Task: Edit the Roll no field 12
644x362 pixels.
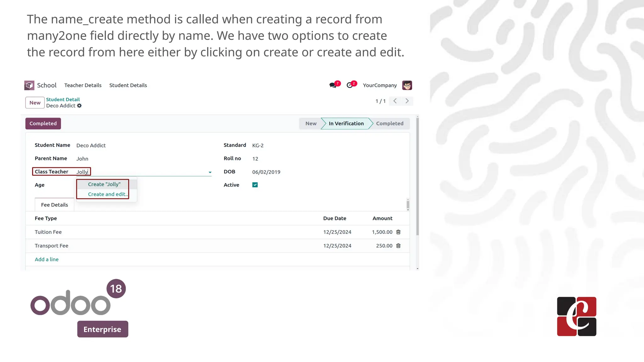Action: tap(255, 159)
